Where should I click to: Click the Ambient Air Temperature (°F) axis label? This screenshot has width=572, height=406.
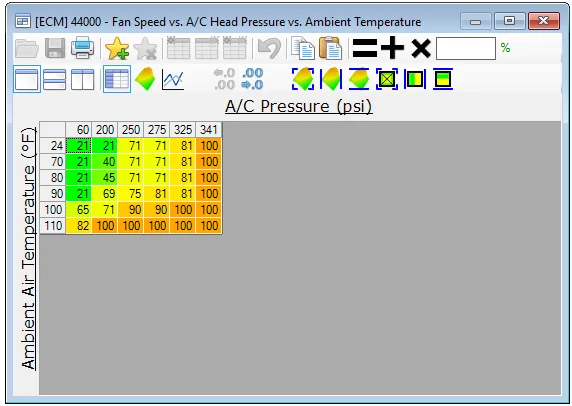tap(28, 248)
